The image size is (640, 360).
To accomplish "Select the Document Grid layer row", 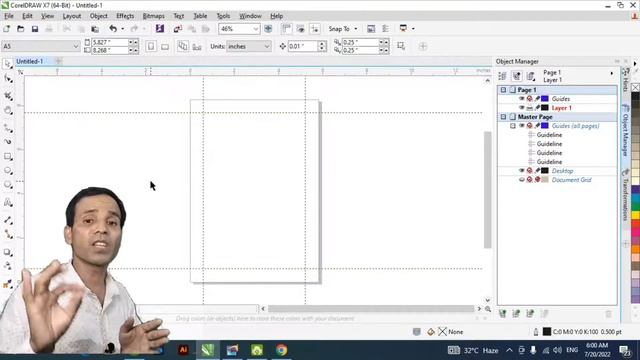I will click(x=557, y=180).
